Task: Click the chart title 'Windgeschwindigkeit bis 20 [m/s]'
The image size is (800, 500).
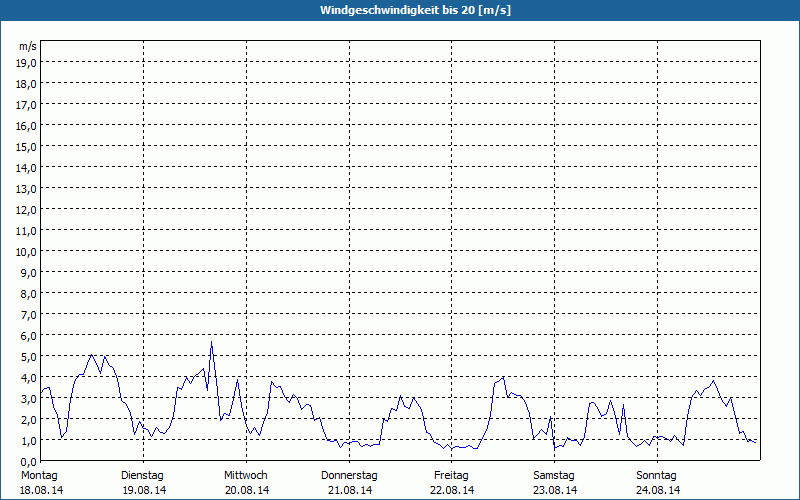Action: pyautogui.click(x=415, y=10)
